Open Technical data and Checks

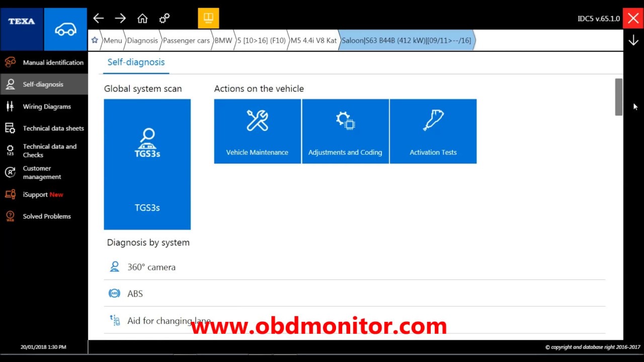(44, 150)
